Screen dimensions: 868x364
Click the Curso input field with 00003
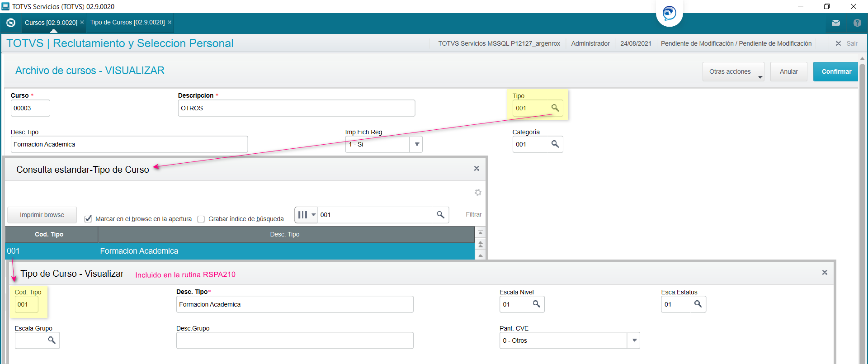[30, 108]
